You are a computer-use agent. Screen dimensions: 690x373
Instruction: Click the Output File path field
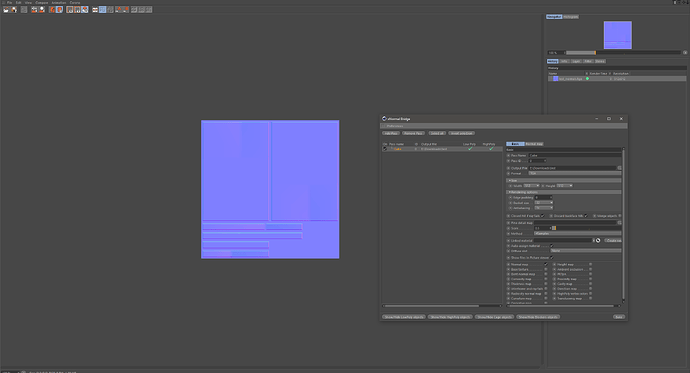572,168
